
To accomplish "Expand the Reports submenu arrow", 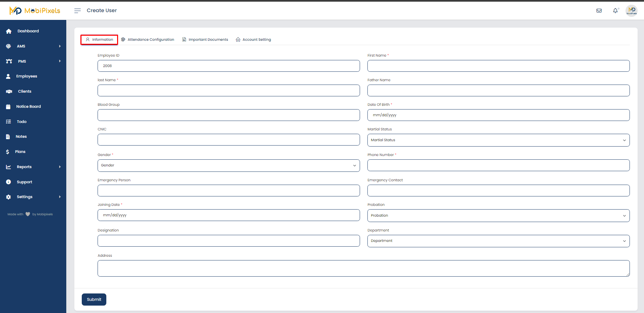I will [60, 167].
